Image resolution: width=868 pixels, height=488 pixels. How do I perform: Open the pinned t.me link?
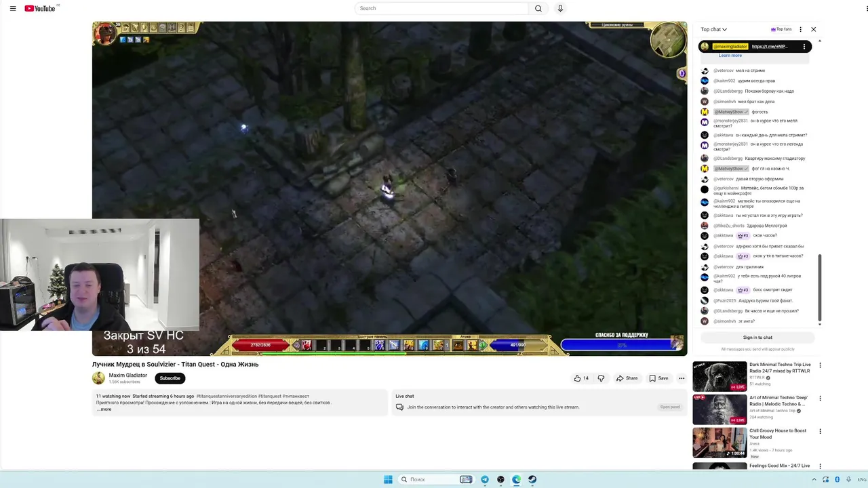(770, 47)
